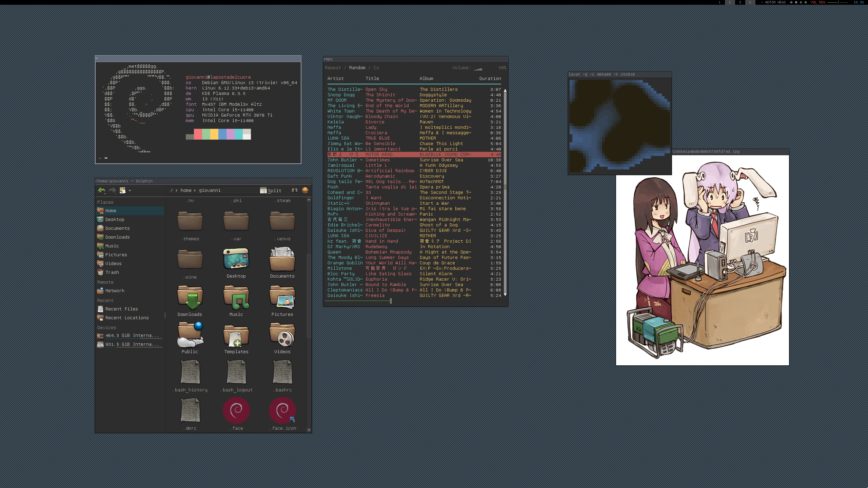Adjust the volume slider in top bar
Viewport: 868px width, 488px height.
tap(837, 2)
